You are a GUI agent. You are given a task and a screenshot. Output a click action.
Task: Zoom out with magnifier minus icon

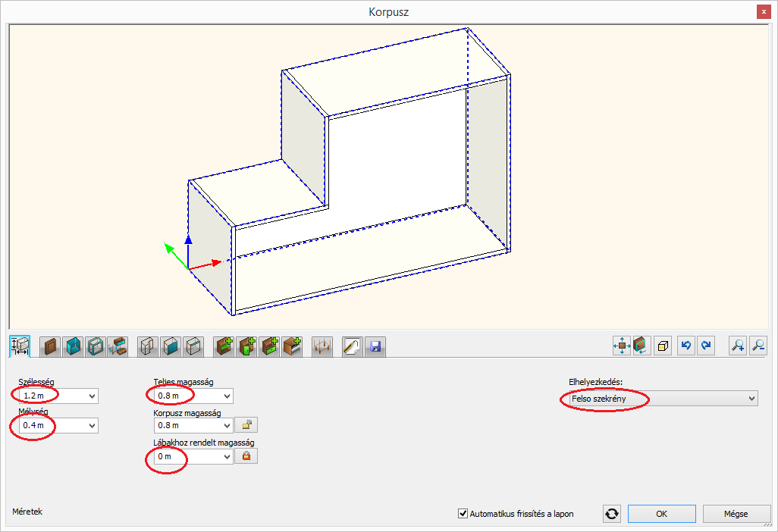pos(758,346)
